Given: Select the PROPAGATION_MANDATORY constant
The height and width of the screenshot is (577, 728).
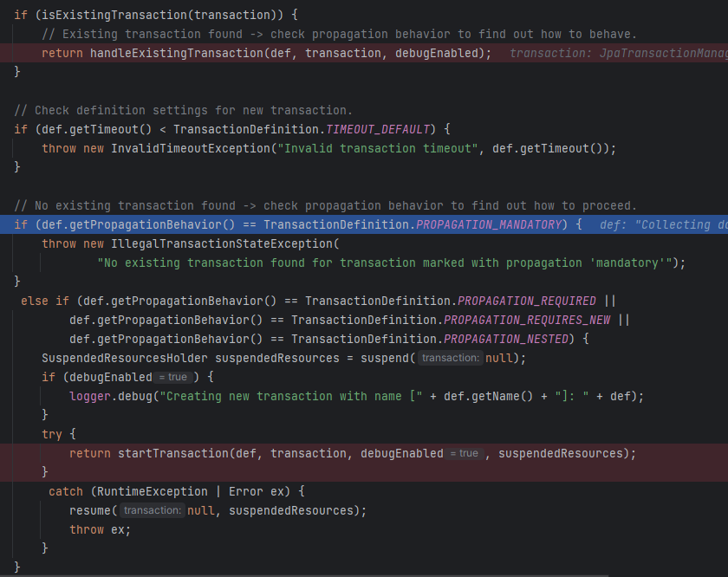Looking at the screenshot, I should click(x=489, y=224).
